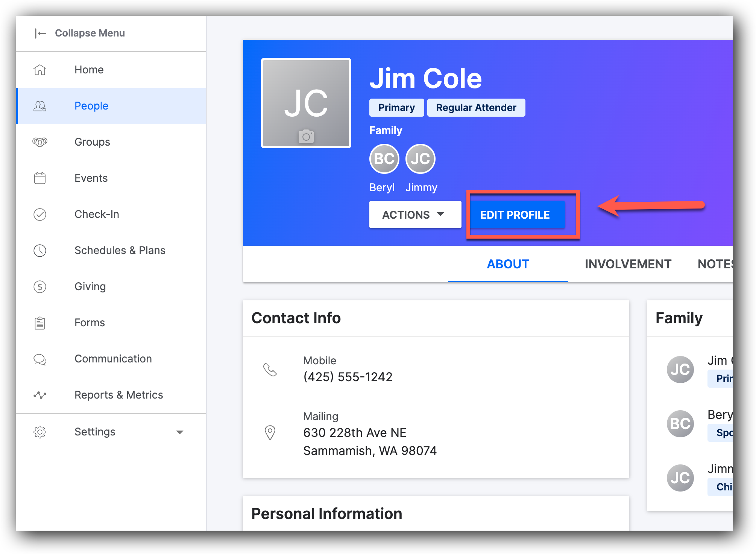Click the Events calendar icon
This screenshot has height=554, width=756.
coord(40,178)
